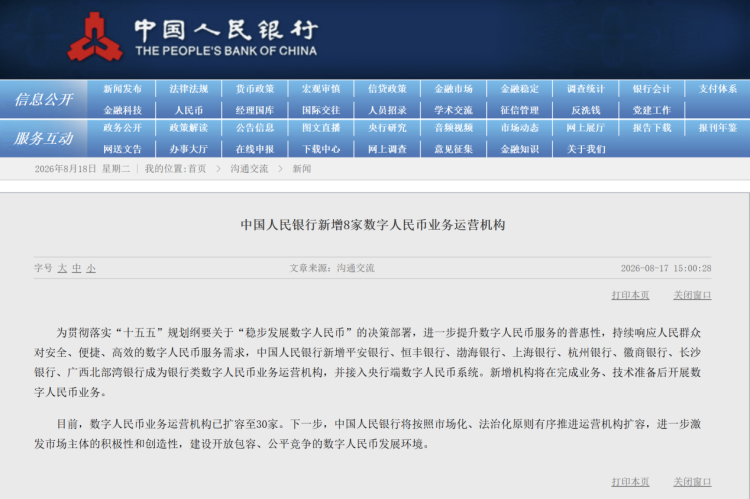
Task: Open 在线申报 navigation item
Action: [x=255, y=149]
